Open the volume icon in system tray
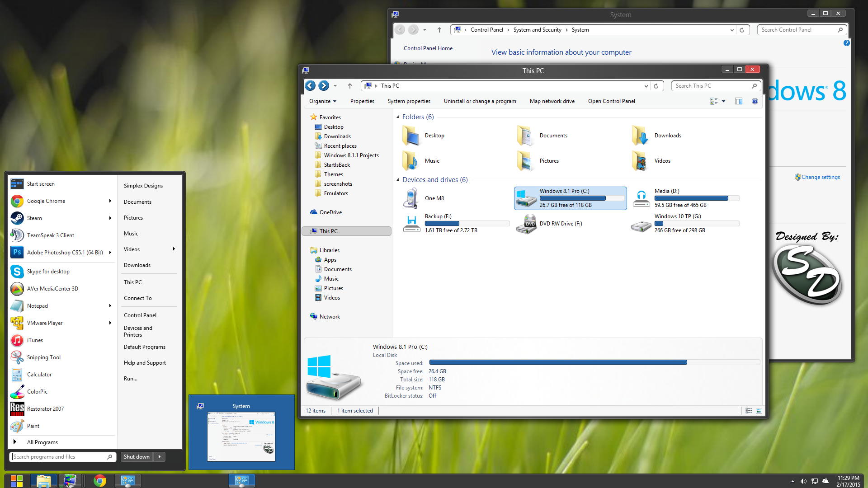Screen dimensions: 868x488 [803, 481]
